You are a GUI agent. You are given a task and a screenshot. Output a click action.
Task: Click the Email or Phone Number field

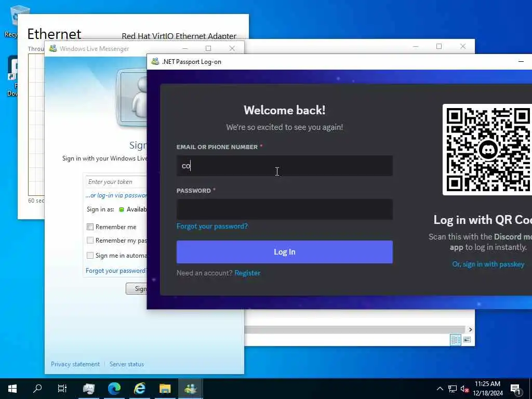pos(284,166)
